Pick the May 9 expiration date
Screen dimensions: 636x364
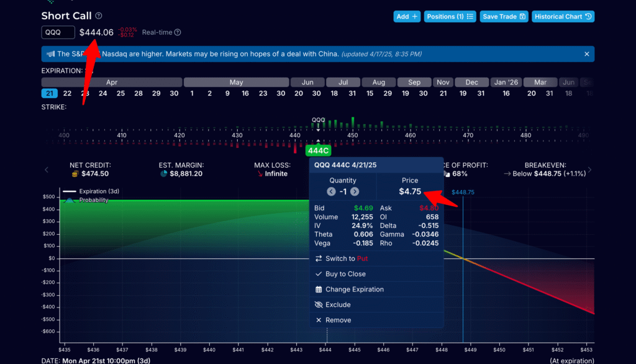click(227, 93)
